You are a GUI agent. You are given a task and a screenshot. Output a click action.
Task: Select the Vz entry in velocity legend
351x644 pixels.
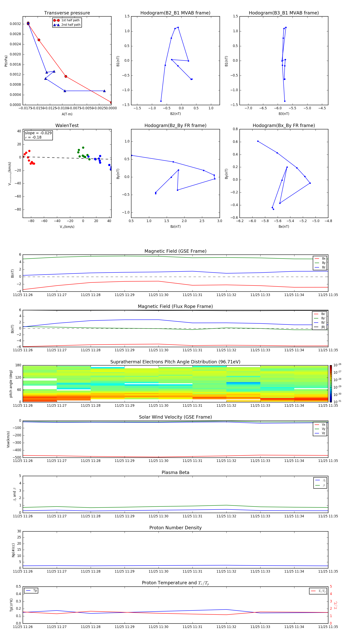click(x=320, y=433)
